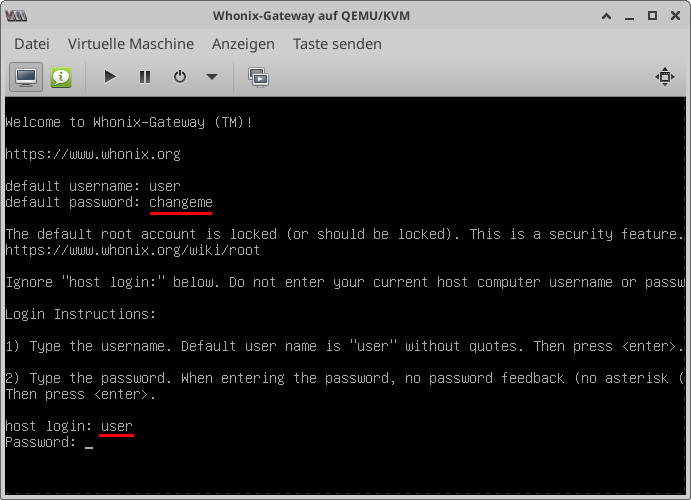Open virtual hardware details view

61,77
